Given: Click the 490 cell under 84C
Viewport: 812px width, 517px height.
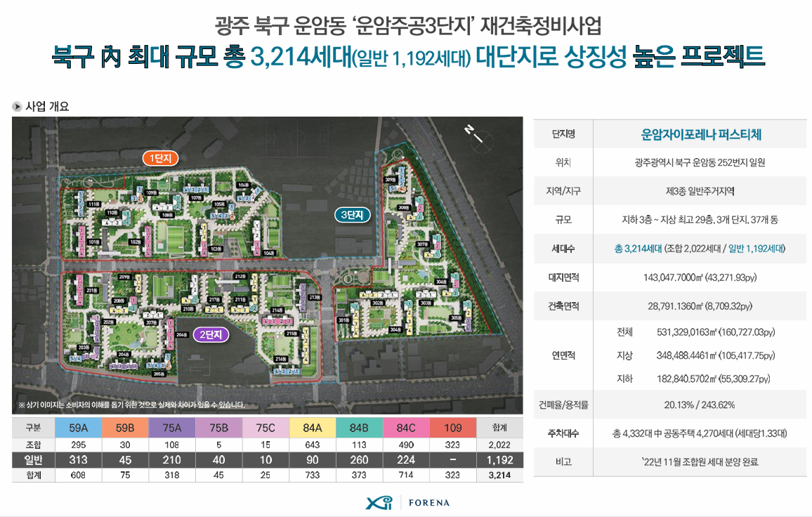Looking at the screenshot, I should click(x=406, y=445).
